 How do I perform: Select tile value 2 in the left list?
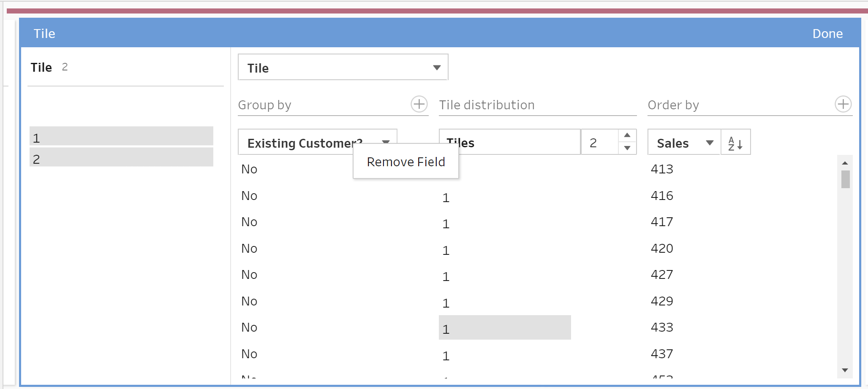click(x=121, y=159)
